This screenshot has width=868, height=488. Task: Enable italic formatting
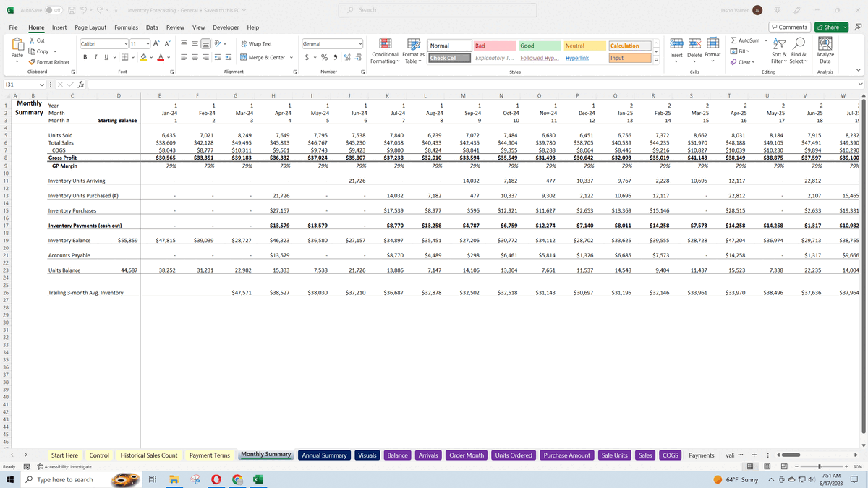(x=97, y=56)
